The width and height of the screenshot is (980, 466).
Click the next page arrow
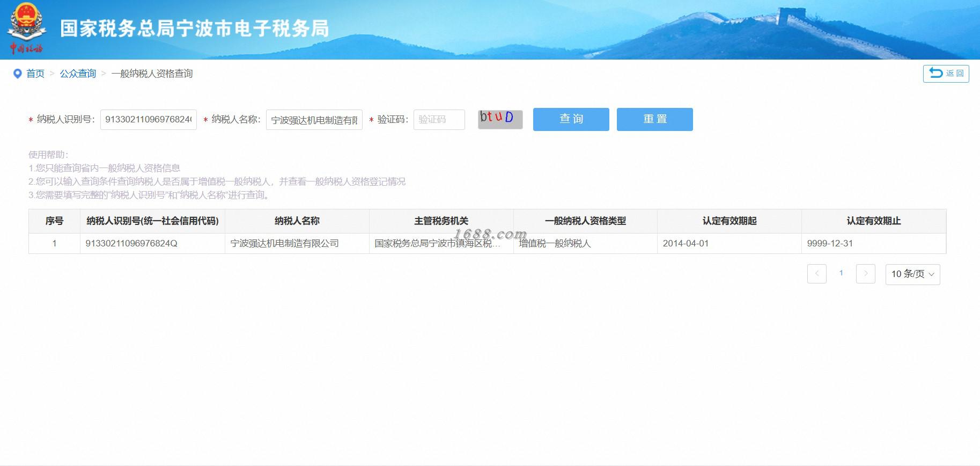[x=865, y=274]
